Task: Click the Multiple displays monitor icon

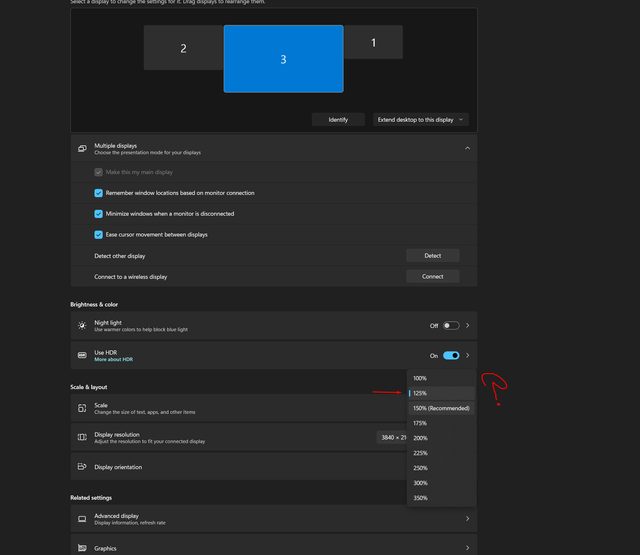Action: click(x=82, y=149)
